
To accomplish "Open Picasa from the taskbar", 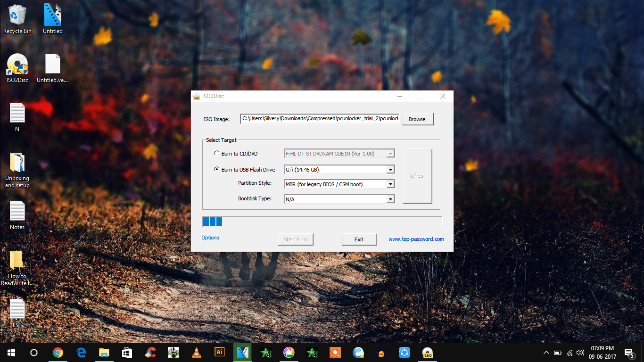I will click(x=289, y=353).
